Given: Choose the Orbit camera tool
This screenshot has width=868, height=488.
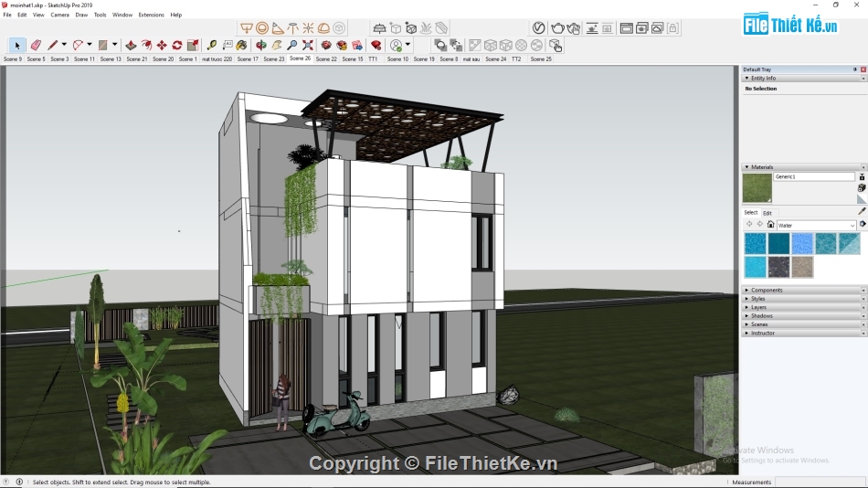Looking at the screenshot, I should pyautogui.click(x=261, y=45).
